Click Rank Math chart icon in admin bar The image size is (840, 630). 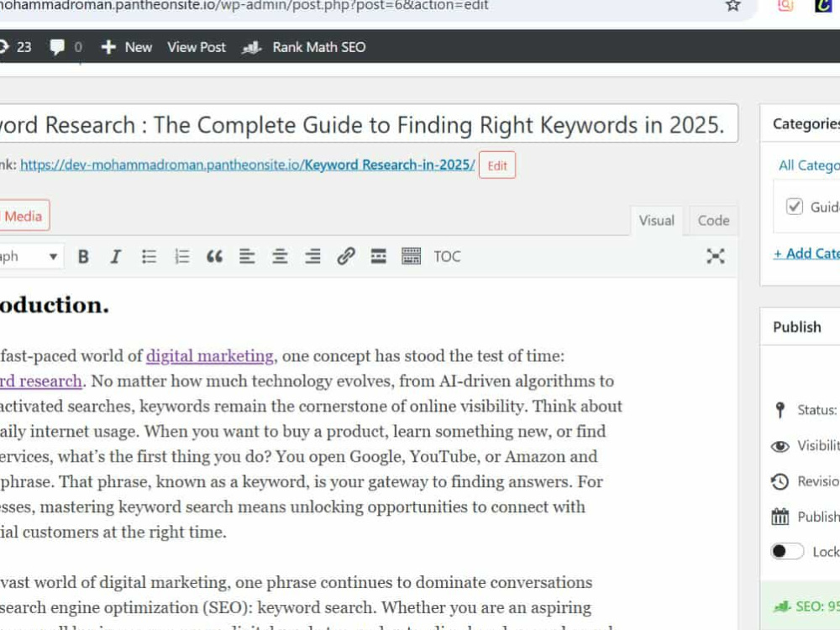pyautogui.click(x=251, y=48)
